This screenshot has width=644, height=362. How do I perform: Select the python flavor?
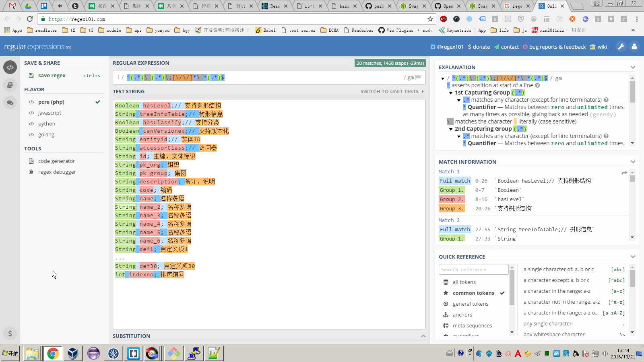[47, 123]
